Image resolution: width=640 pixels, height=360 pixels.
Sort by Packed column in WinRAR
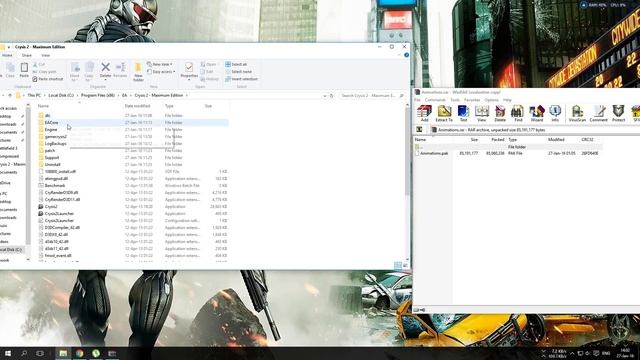pyautogui.click(x=498, y=140)
